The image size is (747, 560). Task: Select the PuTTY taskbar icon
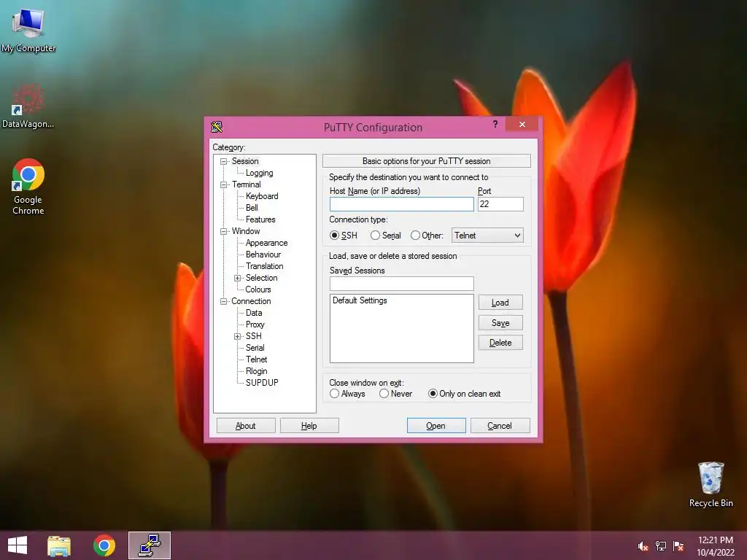point(150,545)
